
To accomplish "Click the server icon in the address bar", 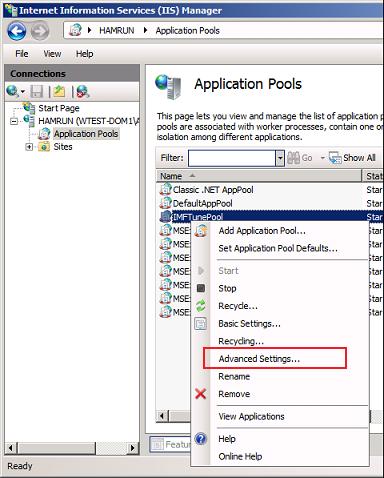I will tap(75, 30).
